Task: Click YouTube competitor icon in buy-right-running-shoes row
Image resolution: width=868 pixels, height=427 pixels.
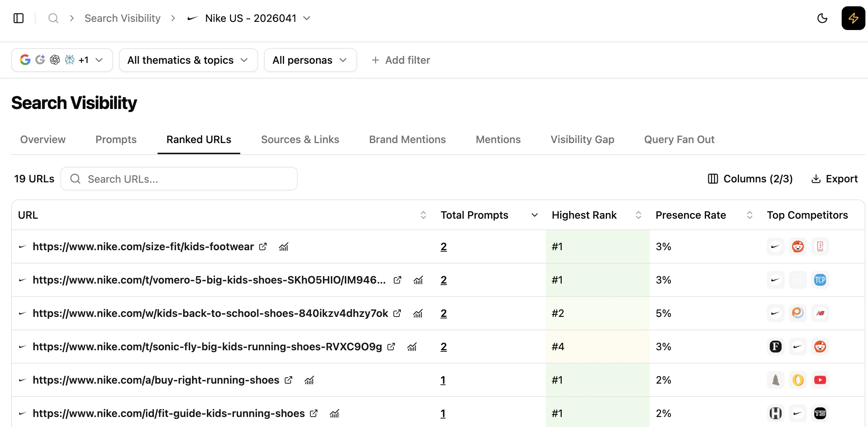Action: [x=820, y=380]
